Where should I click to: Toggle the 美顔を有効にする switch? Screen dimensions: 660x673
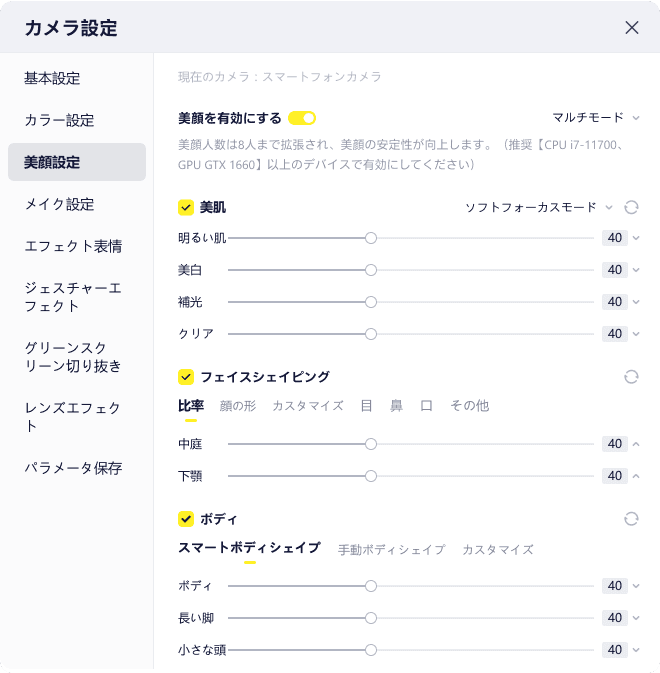(x=302, y=118)
